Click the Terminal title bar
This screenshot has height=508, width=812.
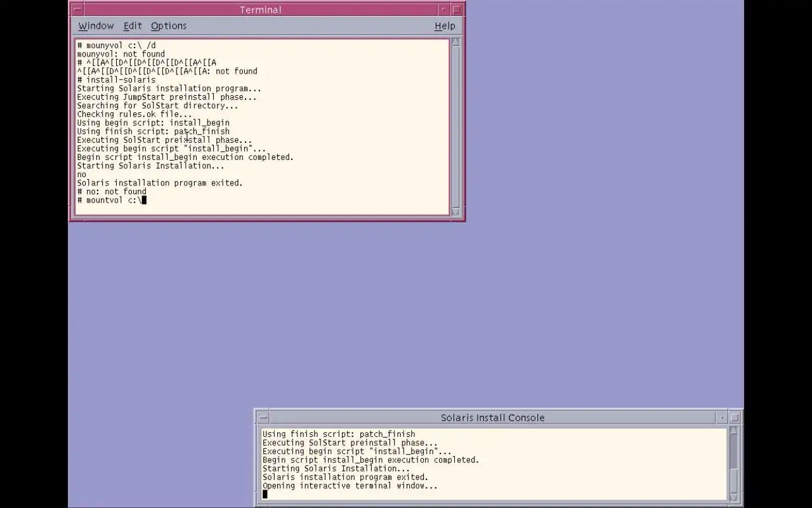click(261, 10)
